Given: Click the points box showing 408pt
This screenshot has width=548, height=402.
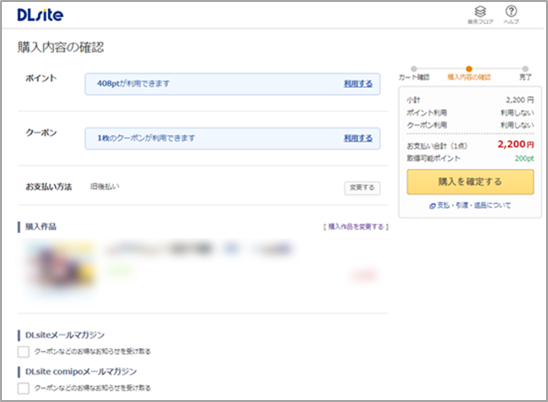Looking at the screenshot, I should point(232,84).
